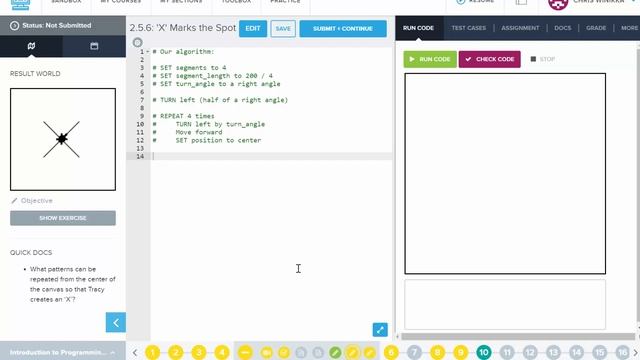Move lesson navigation to previous items with left arrow
The height and width of the screenshot is (360, 640).
pos(135,353)
